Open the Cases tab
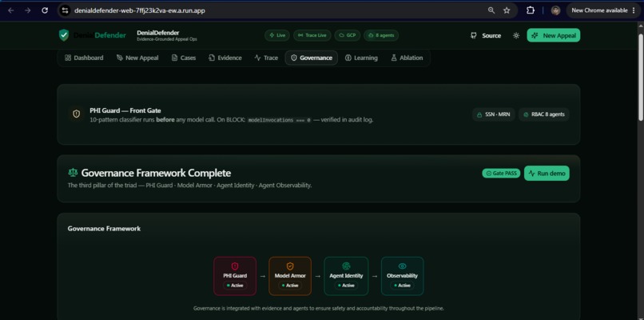644x320 pixels. coord(184,58)
